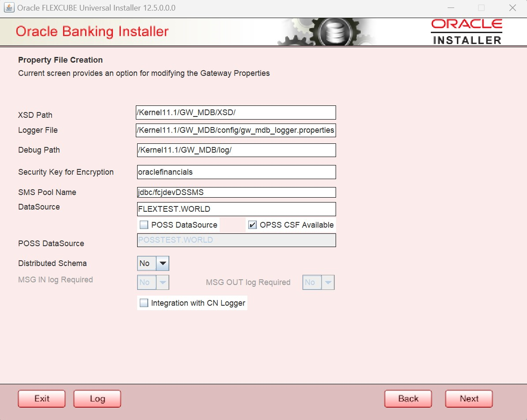Proceed with the Next button

pos(469,398)
